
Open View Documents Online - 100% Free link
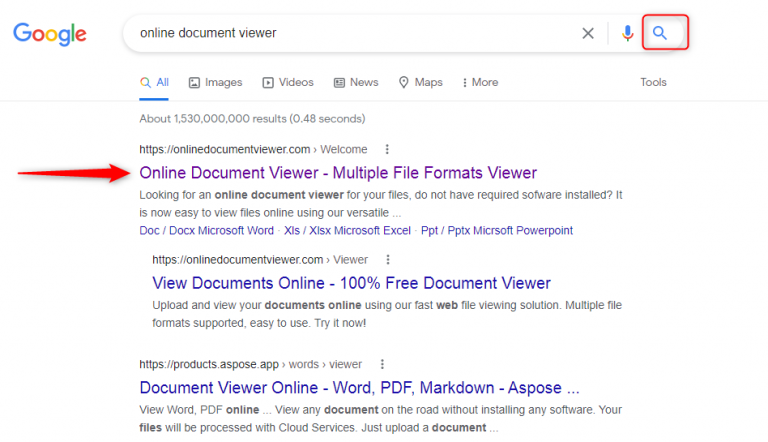point(351,283)
